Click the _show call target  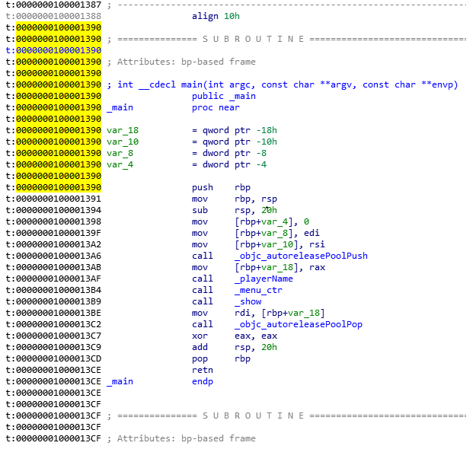point(248,301)
